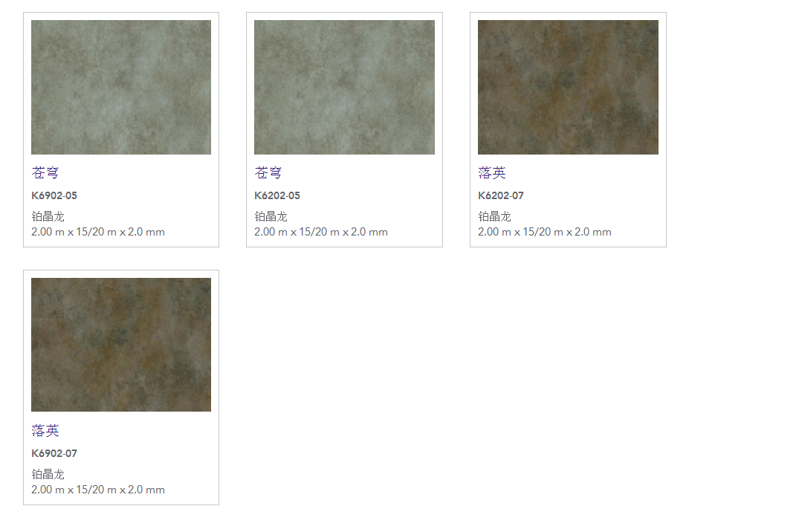Viewport: 799px width, 532px height.
Task: Click 铂晶龙 label under K6902-05
Action: pyautogui.click(x=48, y=217)
